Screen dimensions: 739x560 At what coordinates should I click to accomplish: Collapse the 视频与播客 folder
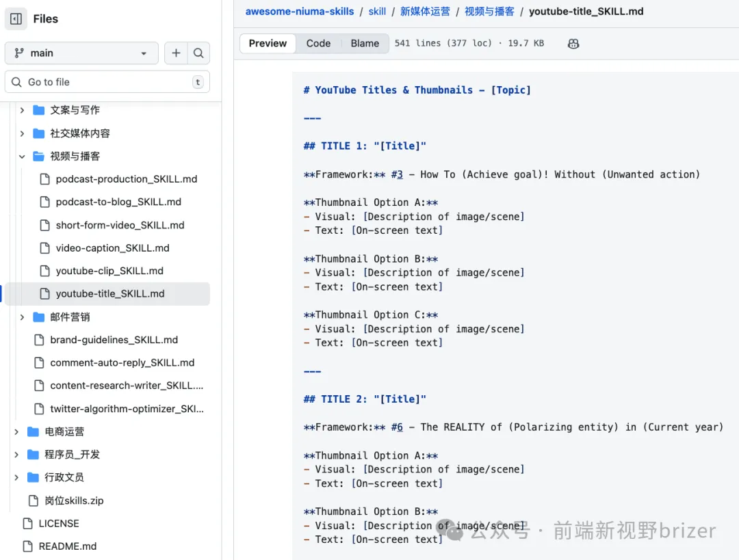point(22,157)
